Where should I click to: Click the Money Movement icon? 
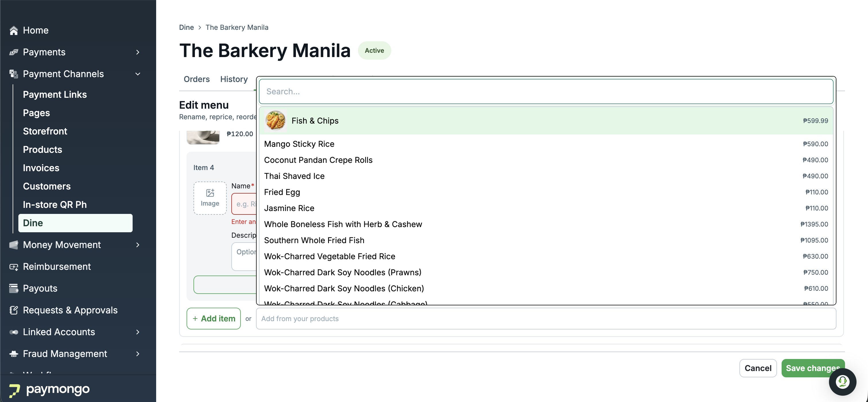pos(13,245)
